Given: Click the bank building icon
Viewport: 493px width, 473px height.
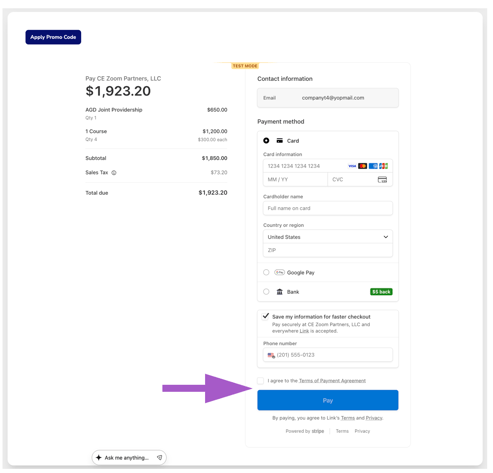Looking at the screenshot, I should pyautogui.click(x=280, y=292).
